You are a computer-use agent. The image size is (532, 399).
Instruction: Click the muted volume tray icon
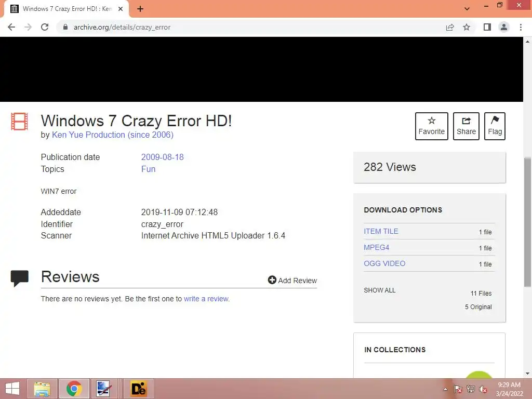[x=483, y=389]
